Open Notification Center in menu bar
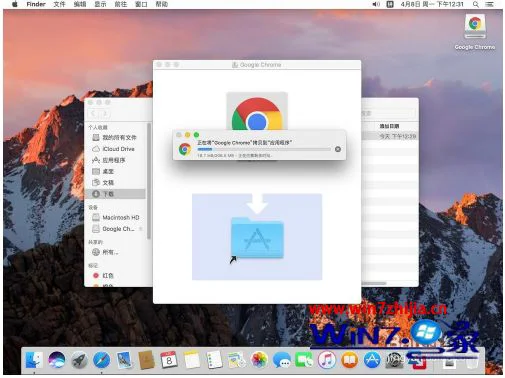The height and width of the screenshot is (378, 505). pos(489,4)
